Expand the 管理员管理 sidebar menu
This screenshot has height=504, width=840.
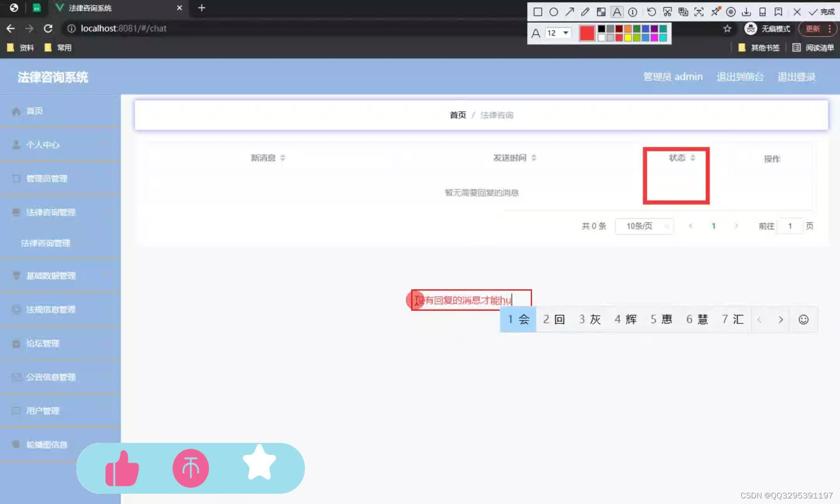60,178
